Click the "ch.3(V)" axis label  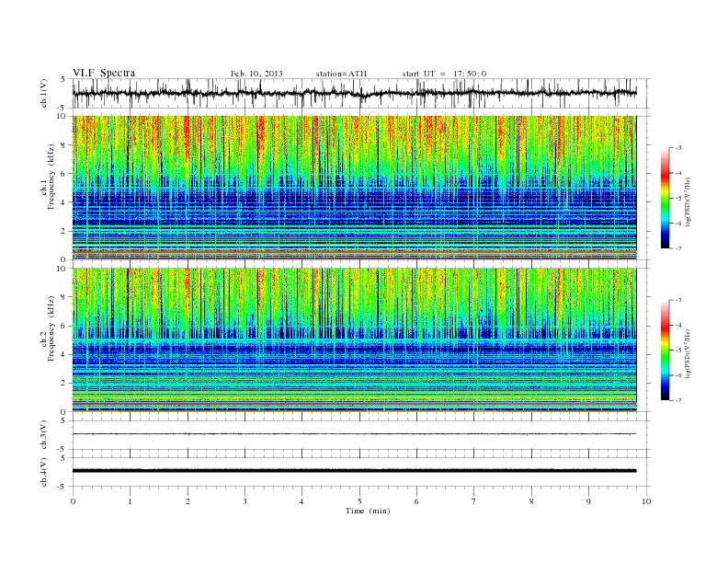pyautogui.click(x=44, y=435)
